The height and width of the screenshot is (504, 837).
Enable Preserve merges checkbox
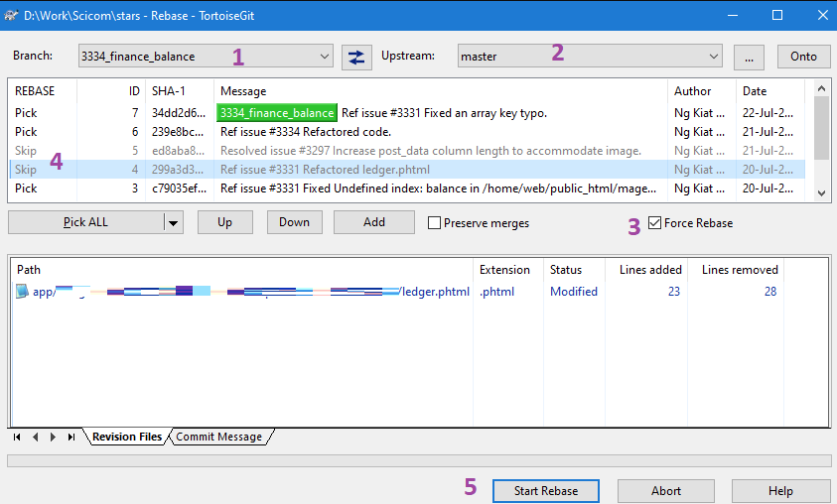434,223
